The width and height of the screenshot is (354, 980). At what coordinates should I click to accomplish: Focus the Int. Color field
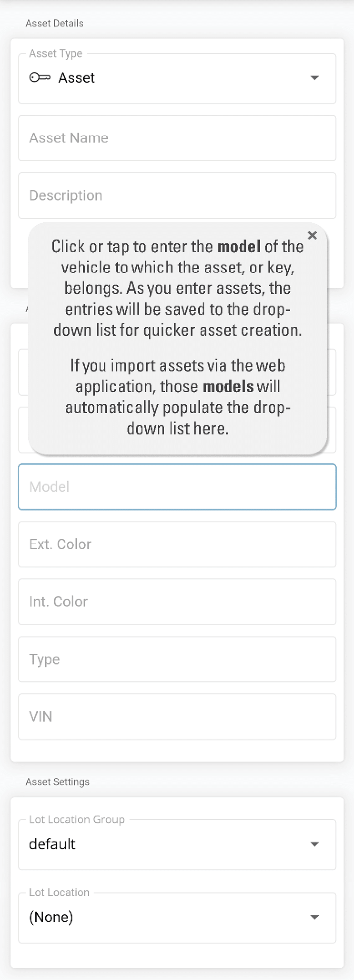(x=177, y=602)
